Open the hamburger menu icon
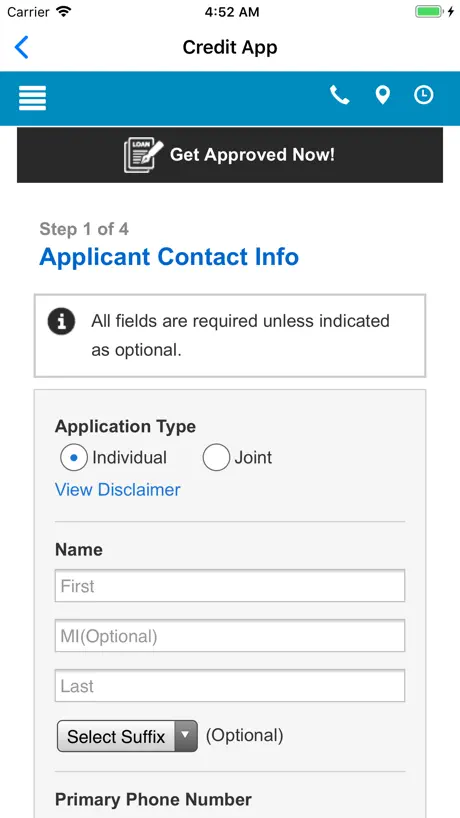The height and width of the screenshot is (818, 460). coord(32,98)
